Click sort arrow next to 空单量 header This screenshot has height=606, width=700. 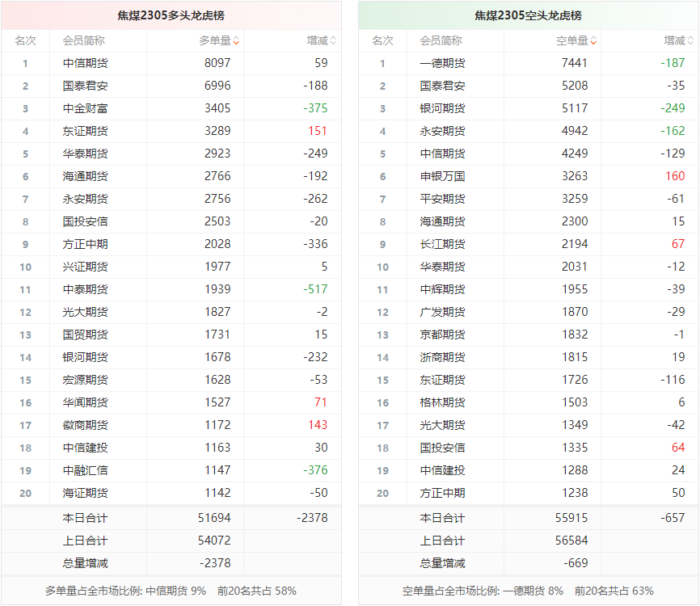point(593,40)
